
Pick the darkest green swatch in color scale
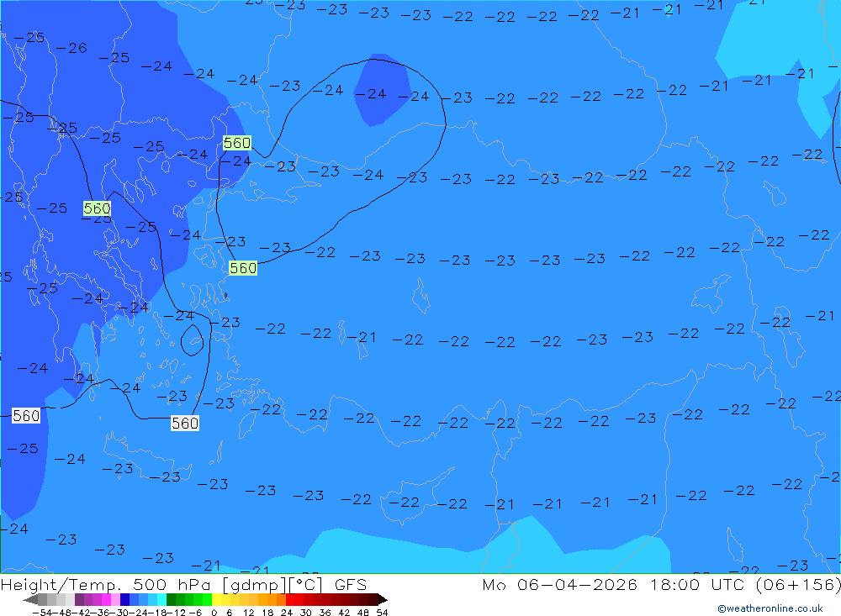pyautogui.click(x=171, y=600)
